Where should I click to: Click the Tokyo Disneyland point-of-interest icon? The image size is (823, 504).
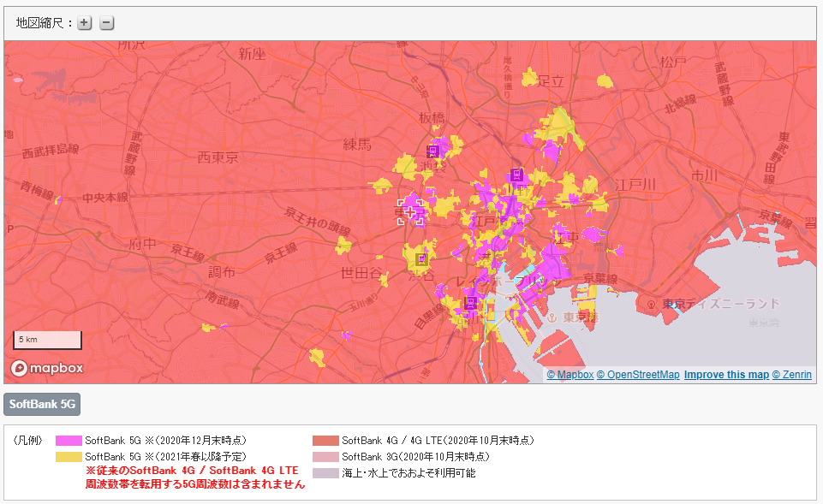[x=652, y=304]
